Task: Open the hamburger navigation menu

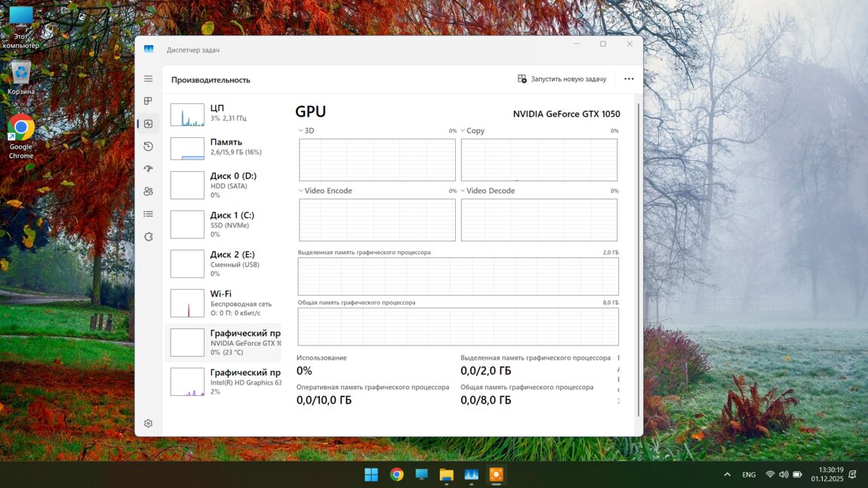Action: click(148, 78)
